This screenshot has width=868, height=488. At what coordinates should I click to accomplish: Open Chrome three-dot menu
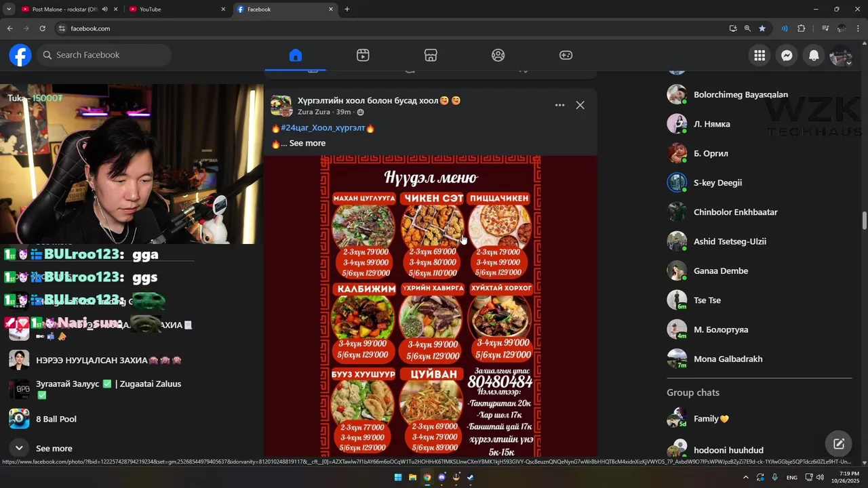point(859,28)
